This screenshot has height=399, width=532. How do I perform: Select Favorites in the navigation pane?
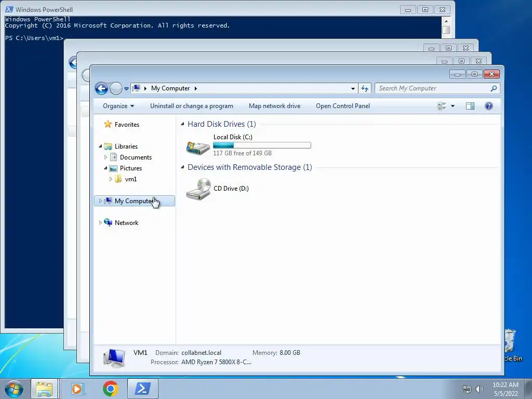(127, 125)
